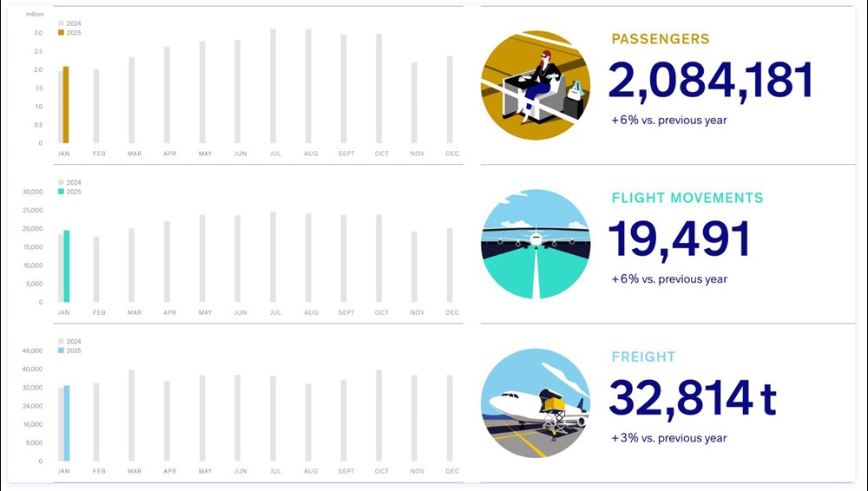Click the 32,814 t freight figure
This screenshot has width=868, height=491.
pyautogui.click(x=693, y=398)
